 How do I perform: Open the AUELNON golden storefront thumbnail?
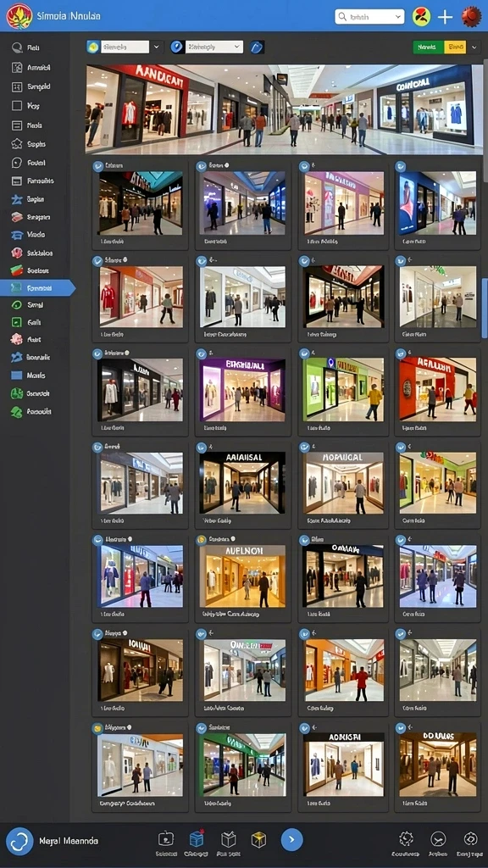coord(243,576)
